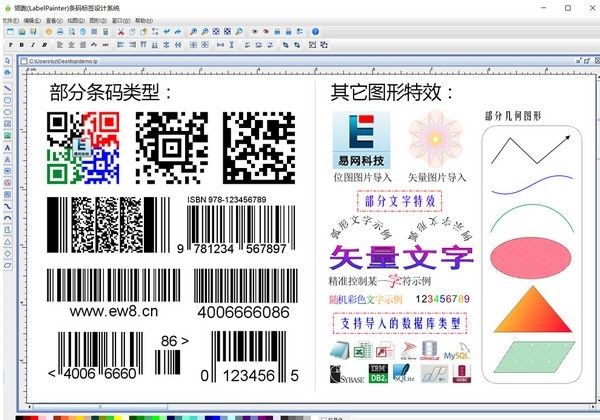Click the 其它图形特效 heading text
600x420 pixels.
[391, 92]
